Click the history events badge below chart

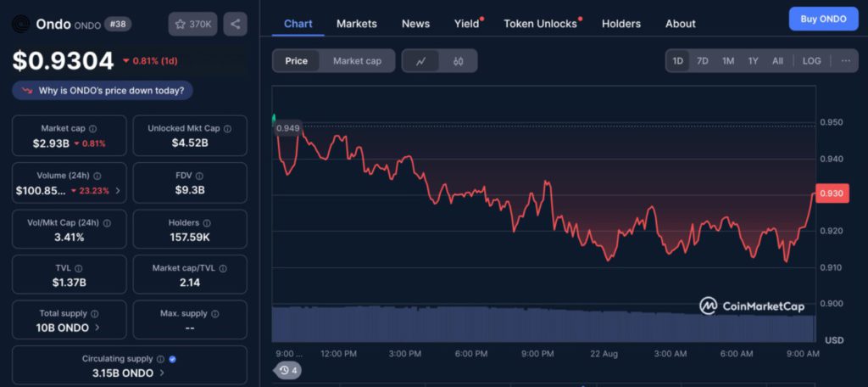(x=288, y=370)
